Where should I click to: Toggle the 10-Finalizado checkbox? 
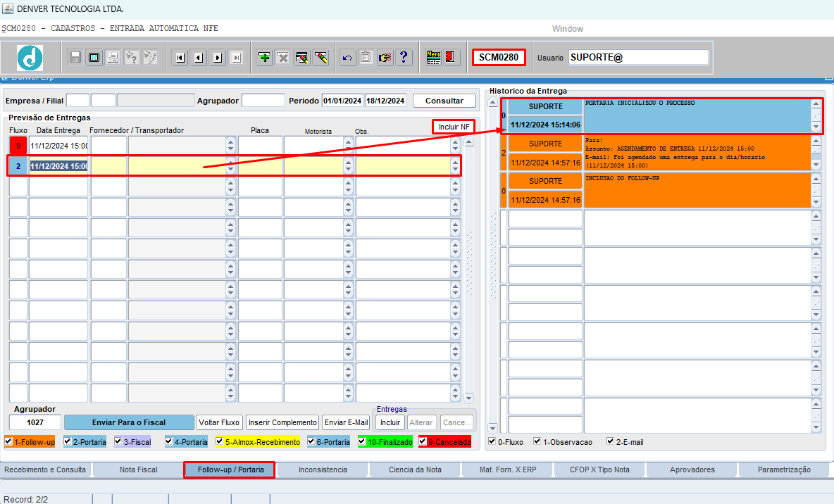(x=362, y=441)
